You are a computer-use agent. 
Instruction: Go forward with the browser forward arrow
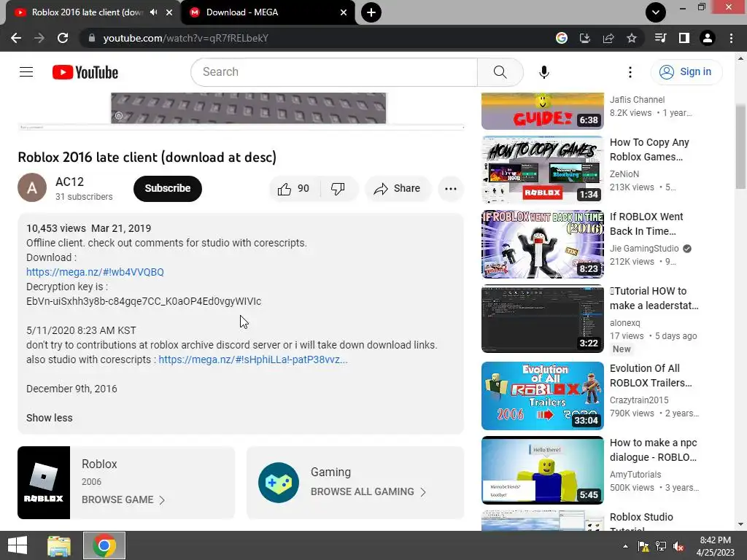39,38
